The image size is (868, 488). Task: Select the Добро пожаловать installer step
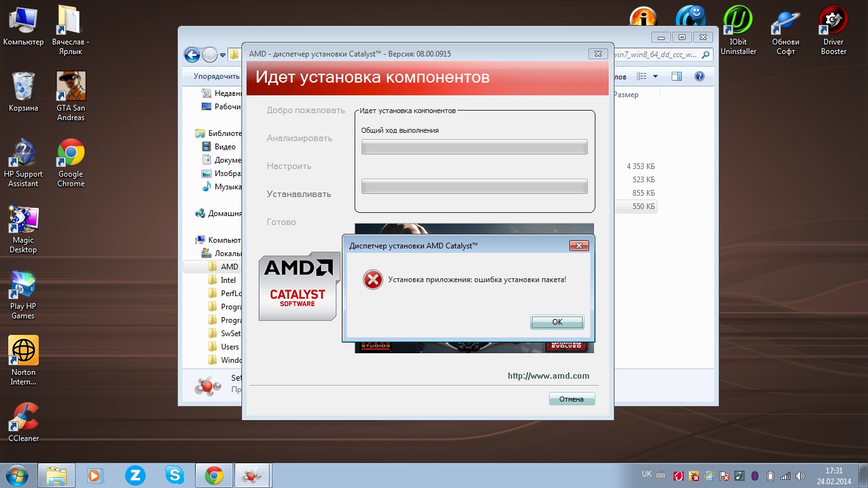pos(306,110)
